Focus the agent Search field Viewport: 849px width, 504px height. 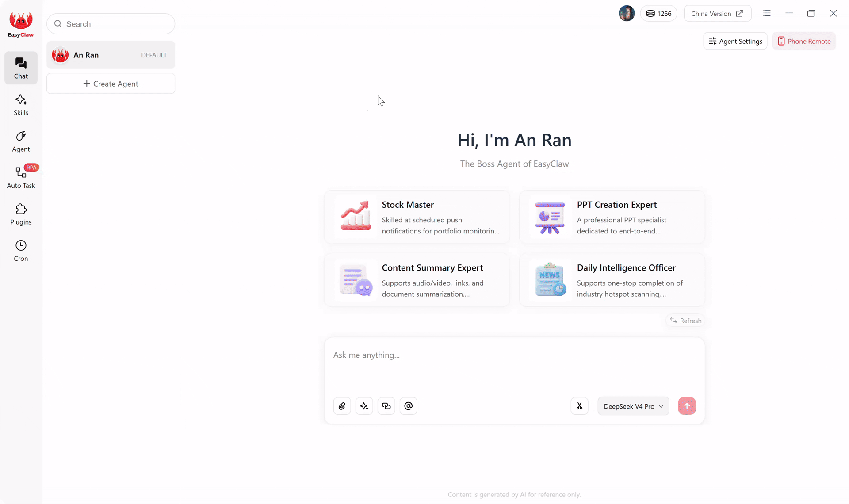coord(111,24)
